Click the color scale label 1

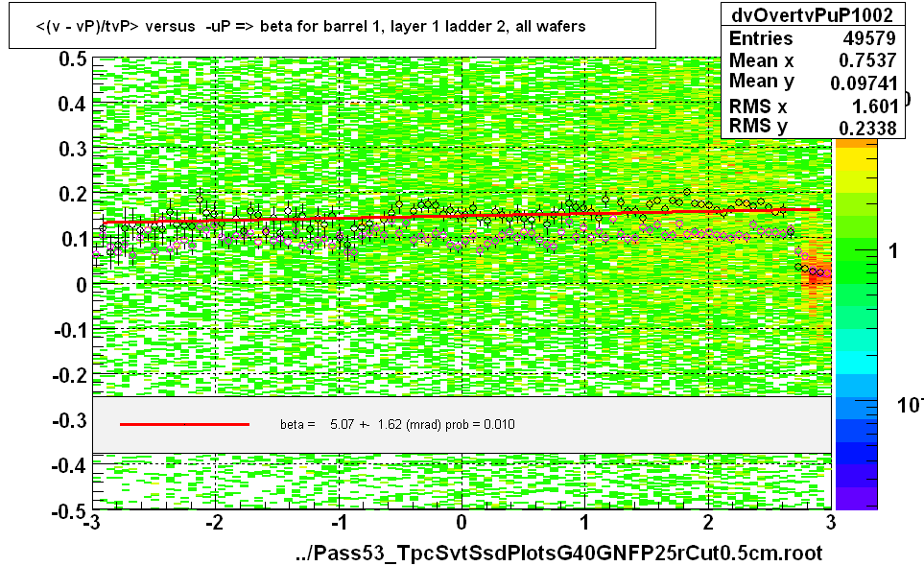[x=893, y=251]
